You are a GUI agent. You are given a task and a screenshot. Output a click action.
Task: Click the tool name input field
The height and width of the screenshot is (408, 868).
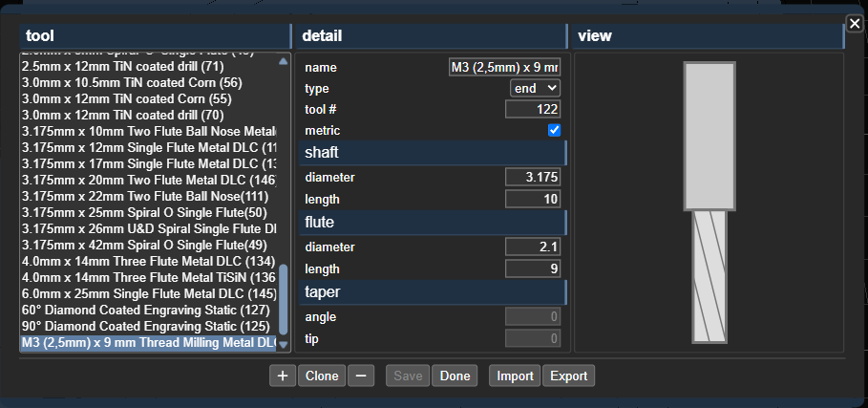(504, 68)
